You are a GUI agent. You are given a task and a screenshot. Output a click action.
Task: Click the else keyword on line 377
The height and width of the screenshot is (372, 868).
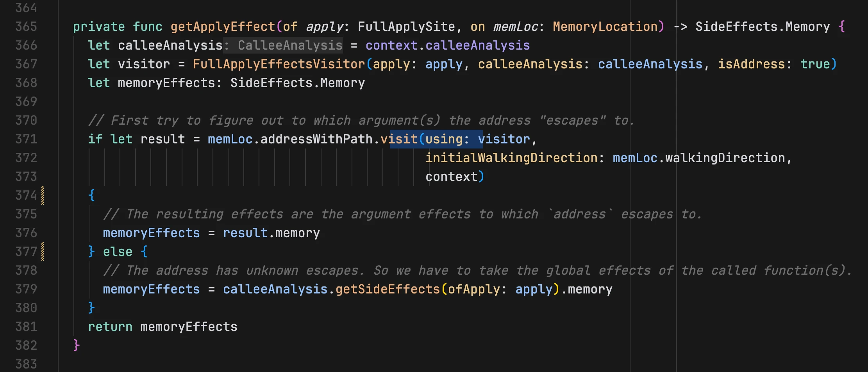118,252
